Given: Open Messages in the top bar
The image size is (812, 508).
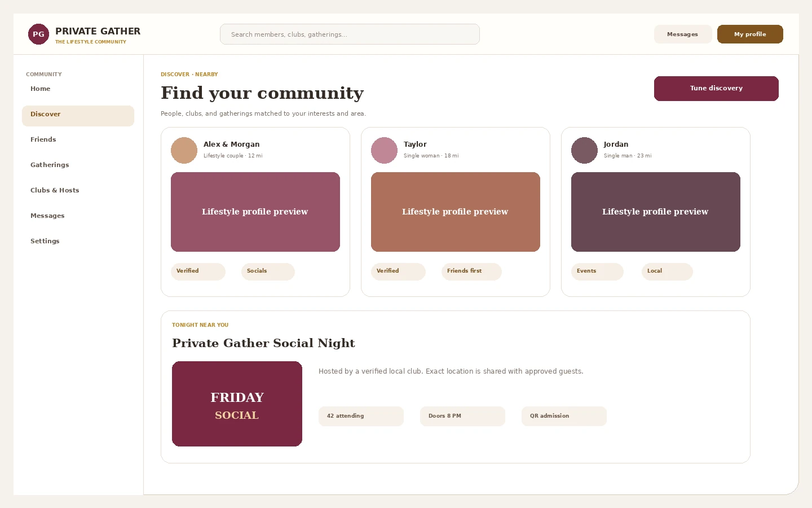Looking at the screenshot, I should [x=683, y=34].
